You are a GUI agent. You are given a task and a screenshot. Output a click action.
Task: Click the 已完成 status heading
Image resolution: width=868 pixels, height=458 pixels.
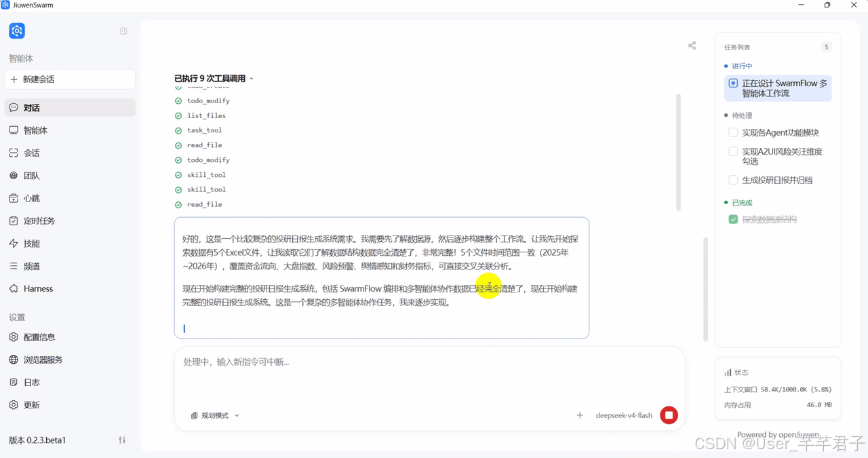742,203
